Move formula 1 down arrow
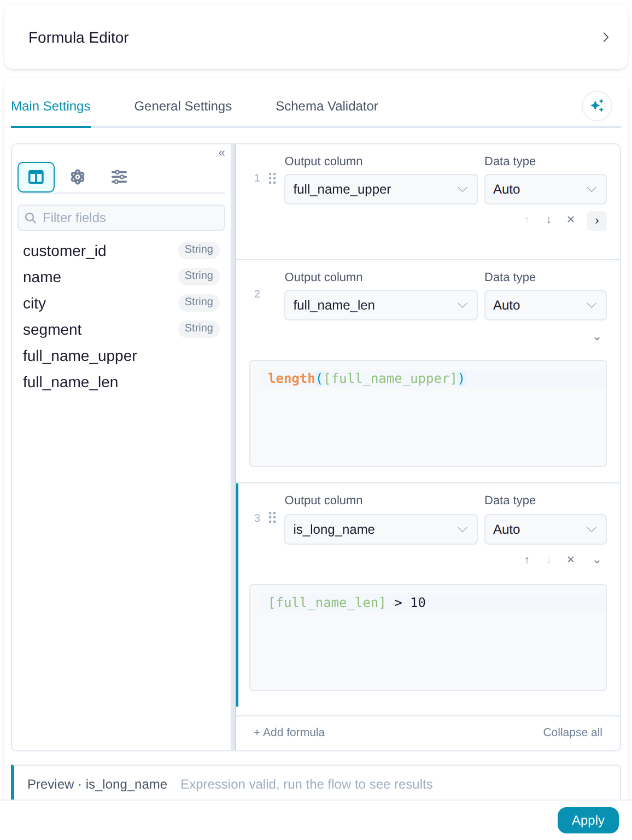Image resolution: width=632 pixels, height=840 pixels. pos(549,220)
